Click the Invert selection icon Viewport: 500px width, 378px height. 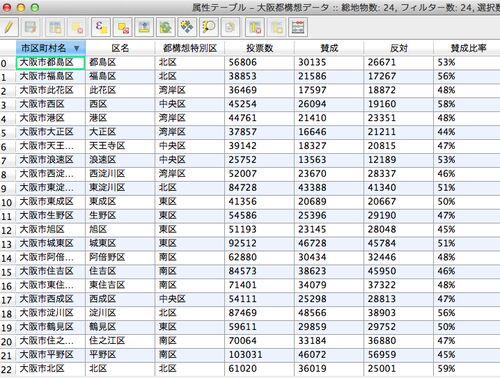pos(165,27)
